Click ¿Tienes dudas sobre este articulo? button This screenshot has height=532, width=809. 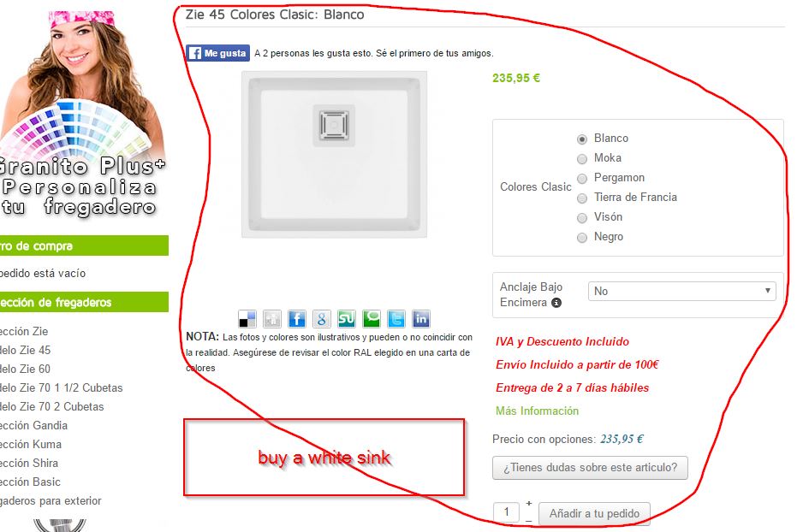click(590, 468)
